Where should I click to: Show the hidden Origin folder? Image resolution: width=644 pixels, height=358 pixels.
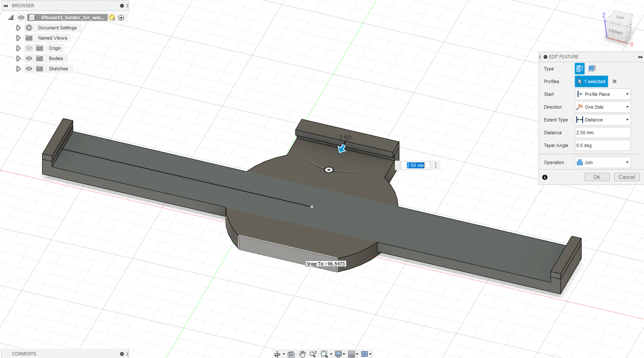(x=29, y=48)
